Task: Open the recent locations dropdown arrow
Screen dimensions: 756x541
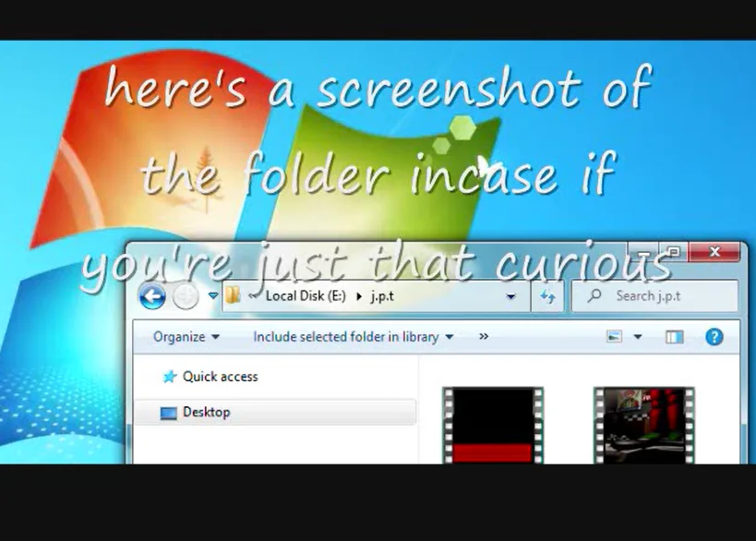Action: tap(212, 295)
